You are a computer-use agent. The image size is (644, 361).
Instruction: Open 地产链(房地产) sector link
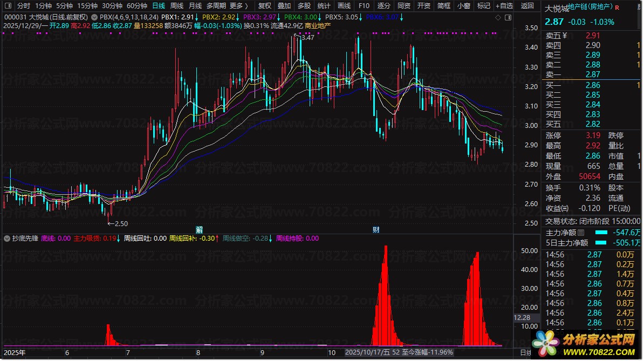pyautogui.click(x=591, y=6)
